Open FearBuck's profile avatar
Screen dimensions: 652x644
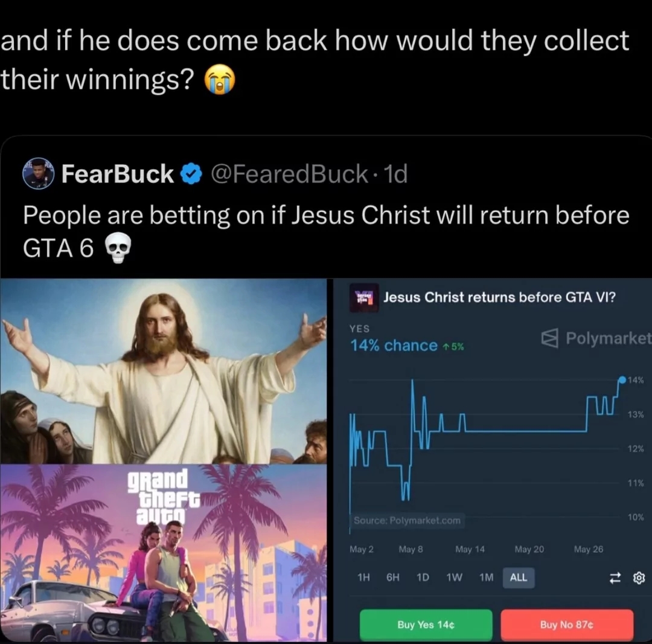pos(38,173)
